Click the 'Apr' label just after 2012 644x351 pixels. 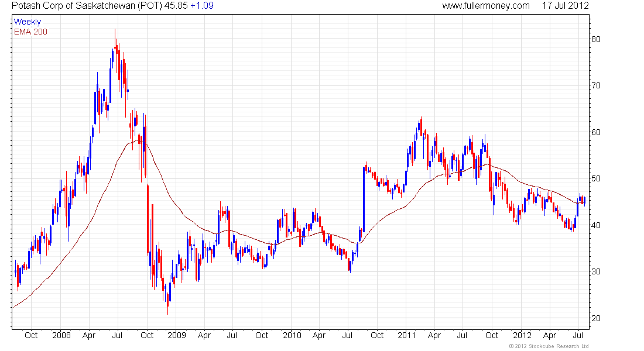tap(550, 335)
